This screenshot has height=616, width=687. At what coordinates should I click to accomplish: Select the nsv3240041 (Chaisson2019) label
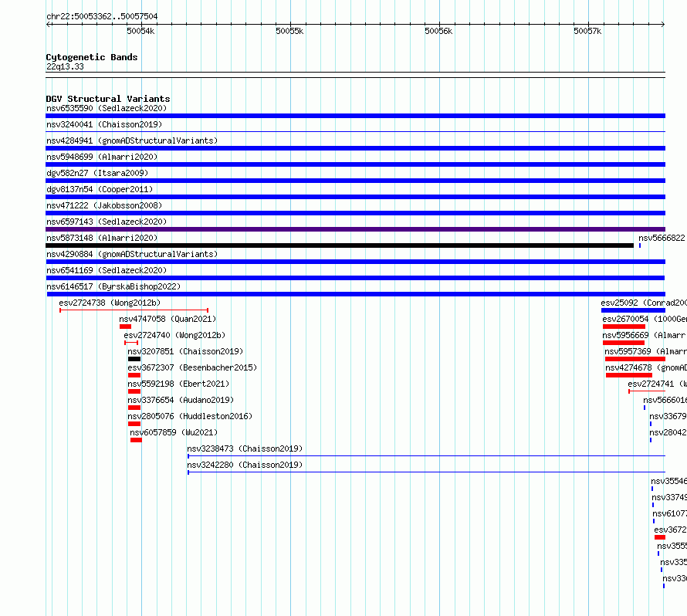pos(104,124)
